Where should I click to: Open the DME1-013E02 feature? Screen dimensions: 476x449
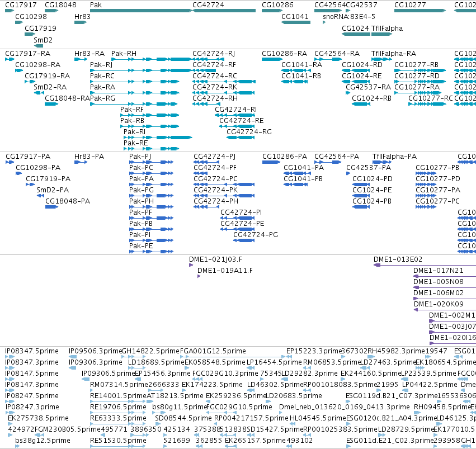(425, 265)
